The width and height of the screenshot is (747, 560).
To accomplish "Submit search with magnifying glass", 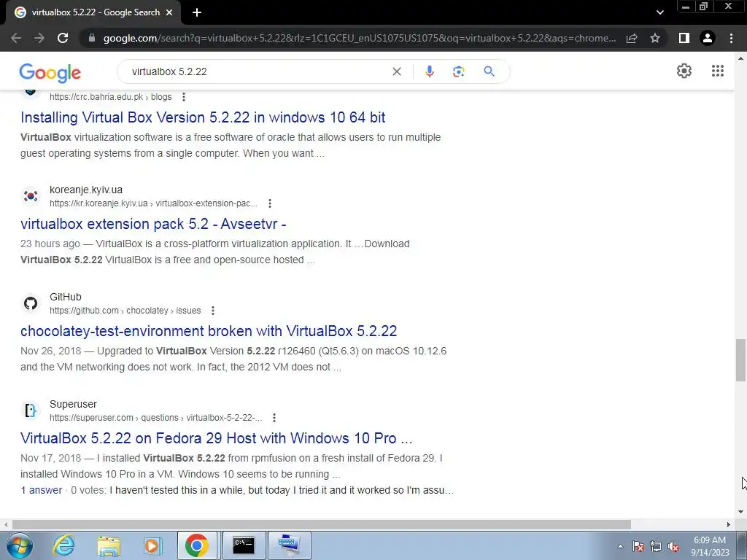I will click(489, 71).
